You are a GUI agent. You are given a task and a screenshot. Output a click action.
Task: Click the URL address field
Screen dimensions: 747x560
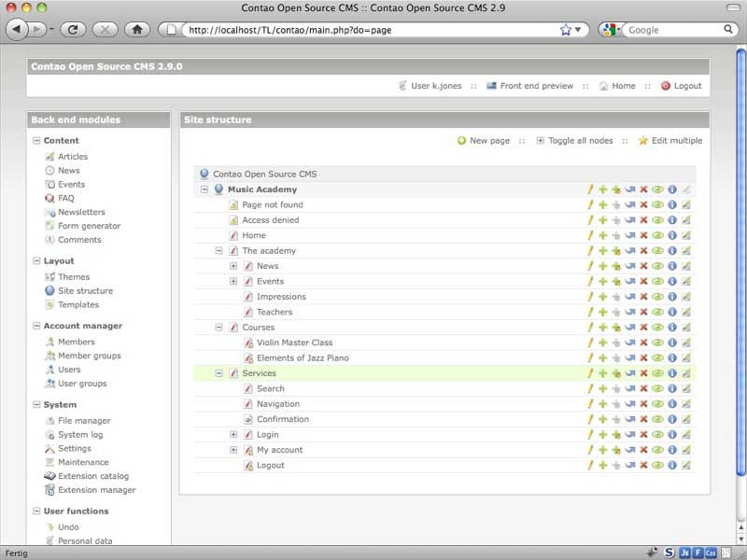372,30
